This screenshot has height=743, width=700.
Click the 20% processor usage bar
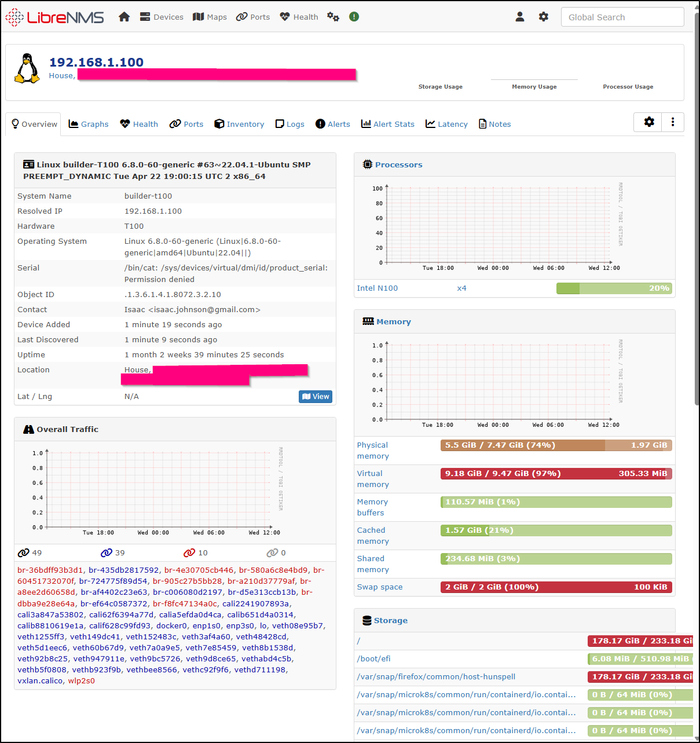[x=614, y=288]
